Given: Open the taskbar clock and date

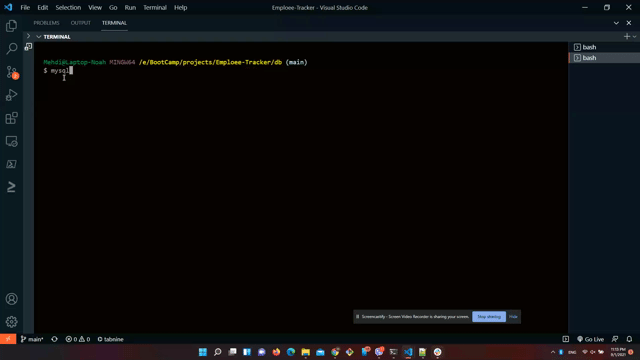Looking at the screenshot, I should pyautogui.click(x=618, y=352).
